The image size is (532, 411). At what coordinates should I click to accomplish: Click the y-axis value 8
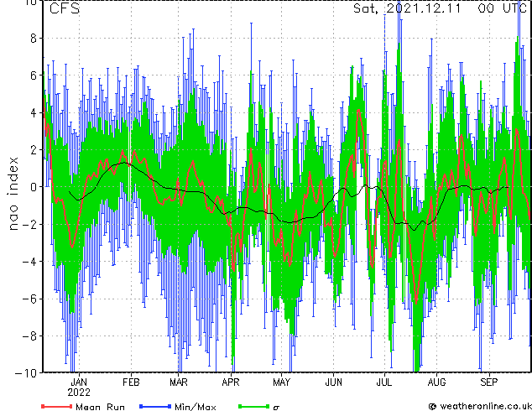(34, 39)
